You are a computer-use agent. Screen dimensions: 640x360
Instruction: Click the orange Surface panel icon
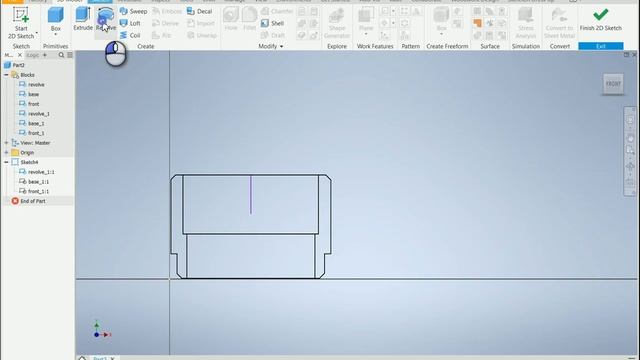[477, 23]
